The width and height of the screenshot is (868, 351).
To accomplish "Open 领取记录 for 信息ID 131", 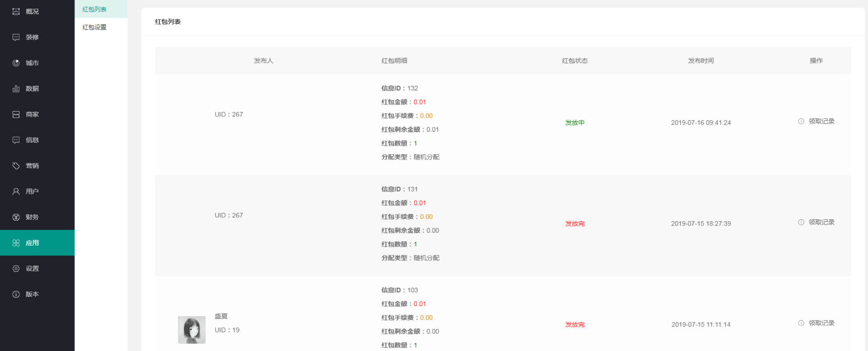I will point(822,222).
